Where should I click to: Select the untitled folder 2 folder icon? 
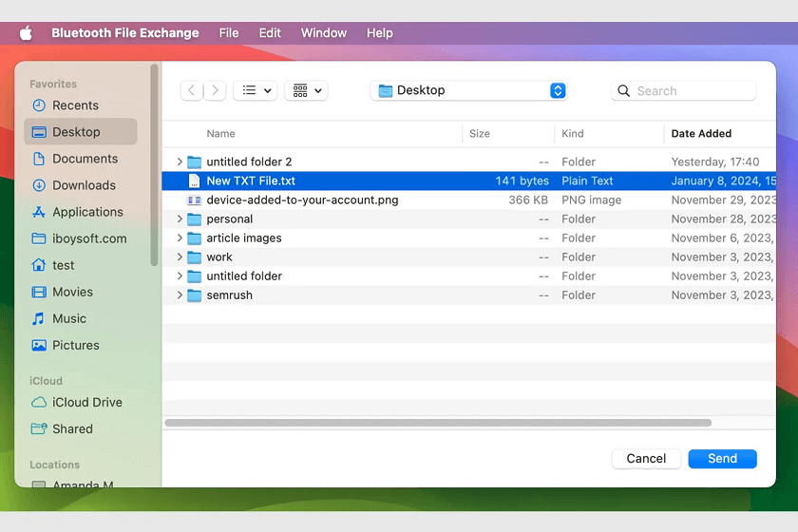[194, 161]
